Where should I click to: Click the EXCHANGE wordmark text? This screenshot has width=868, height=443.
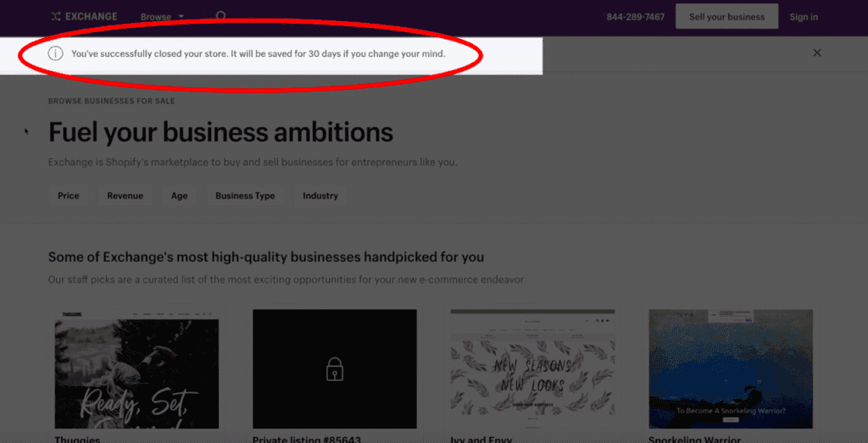(92, 16)
